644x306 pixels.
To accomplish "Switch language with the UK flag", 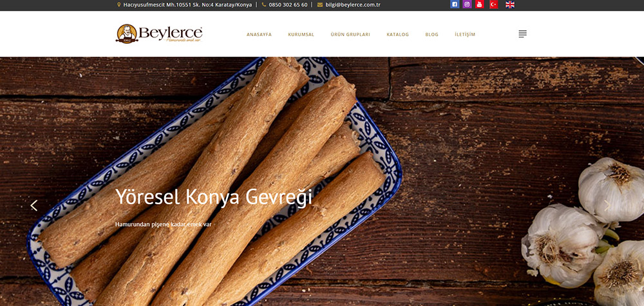I will (x=509, y=5).
